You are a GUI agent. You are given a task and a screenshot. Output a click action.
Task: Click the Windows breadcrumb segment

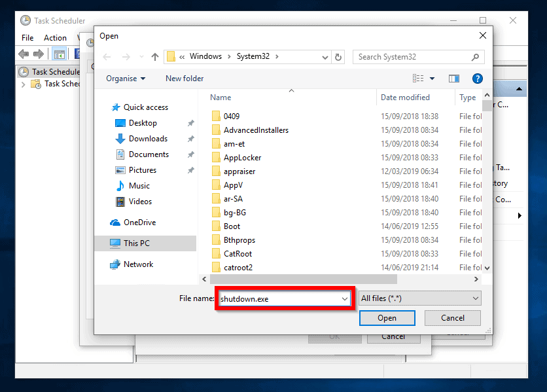[205, 56]
